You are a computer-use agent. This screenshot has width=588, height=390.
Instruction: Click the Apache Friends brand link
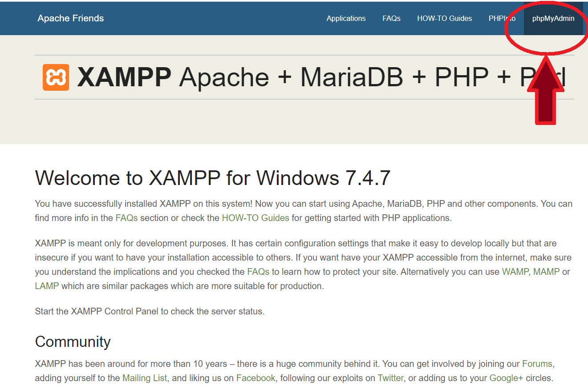[71, 18]
